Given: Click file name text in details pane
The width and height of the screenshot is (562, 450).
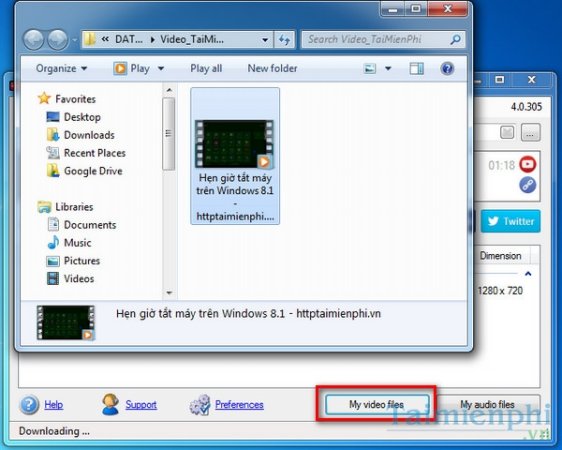Looking at the screenshot, I should pyautogui.click(x=248, y=314).
